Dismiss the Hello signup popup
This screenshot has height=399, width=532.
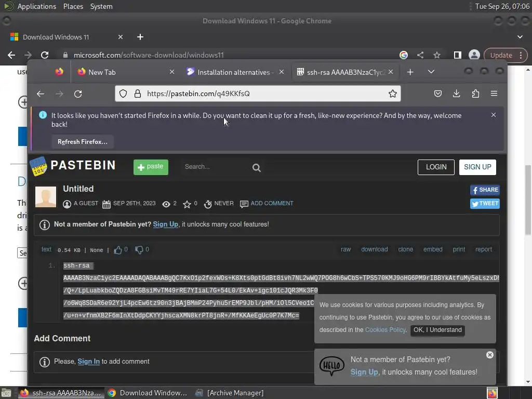489,355
